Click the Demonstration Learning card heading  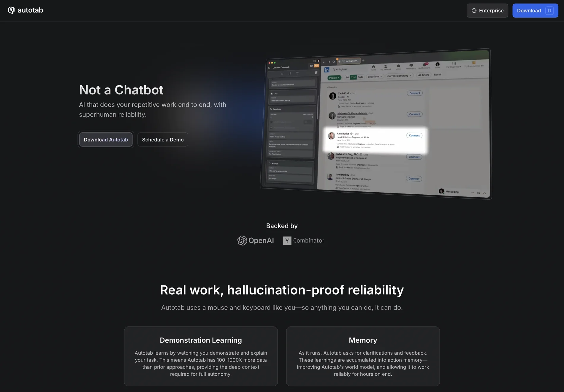(201, 340)
